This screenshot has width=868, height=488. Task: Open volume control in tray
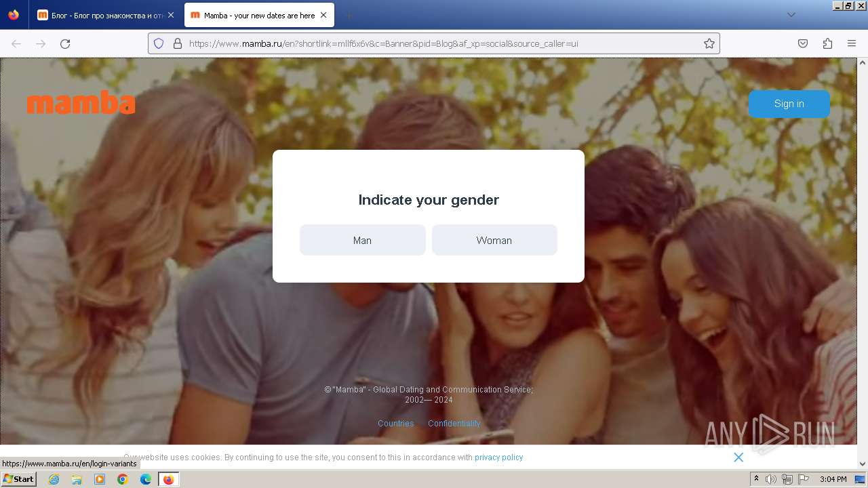(x=771, y=479)
